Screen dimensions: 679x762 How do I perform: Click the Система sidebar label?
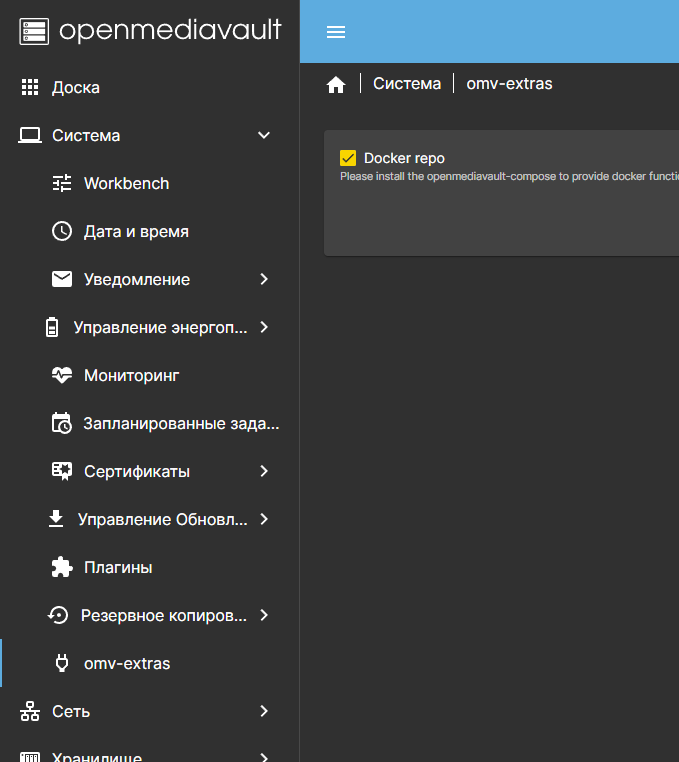[x=86, y=136]
